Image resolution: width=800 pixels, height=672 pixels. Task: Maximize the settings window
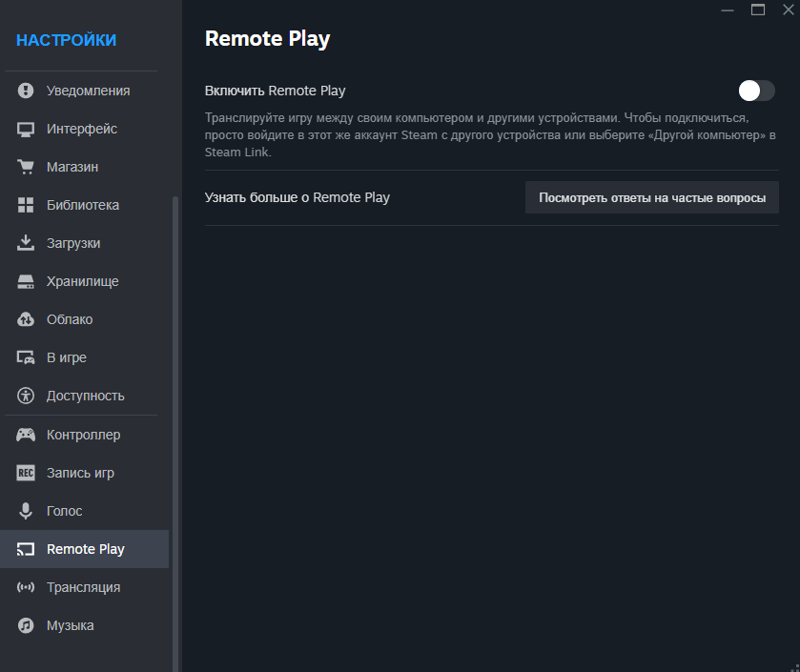(758, 10)
